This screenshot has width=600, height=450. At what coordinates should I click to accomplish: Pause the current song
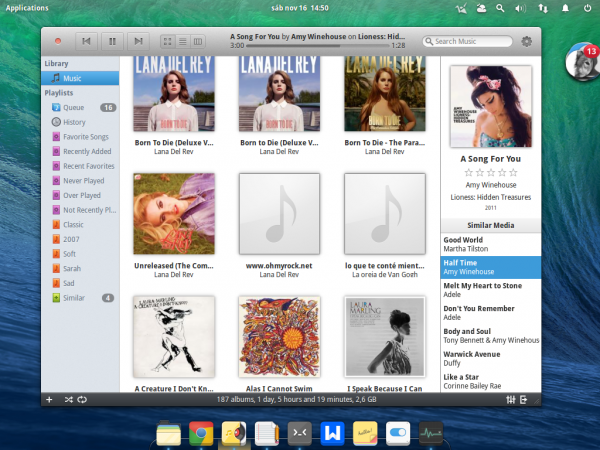[x=112, y=41]
